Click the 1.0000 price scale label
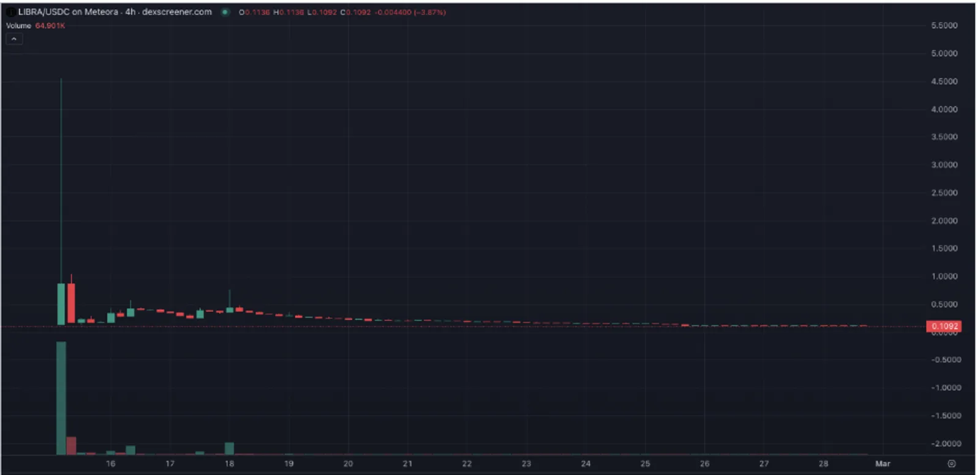 [944, 276]
